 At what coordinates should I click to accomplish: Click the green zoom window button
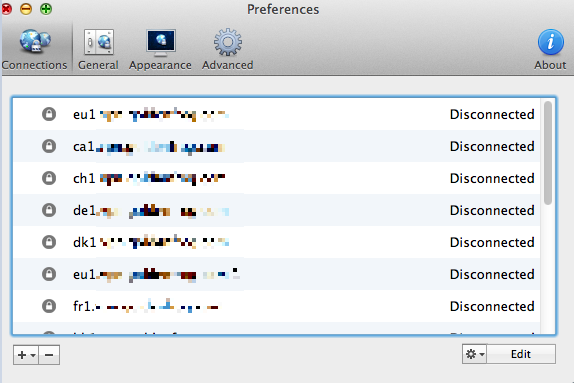46,9
